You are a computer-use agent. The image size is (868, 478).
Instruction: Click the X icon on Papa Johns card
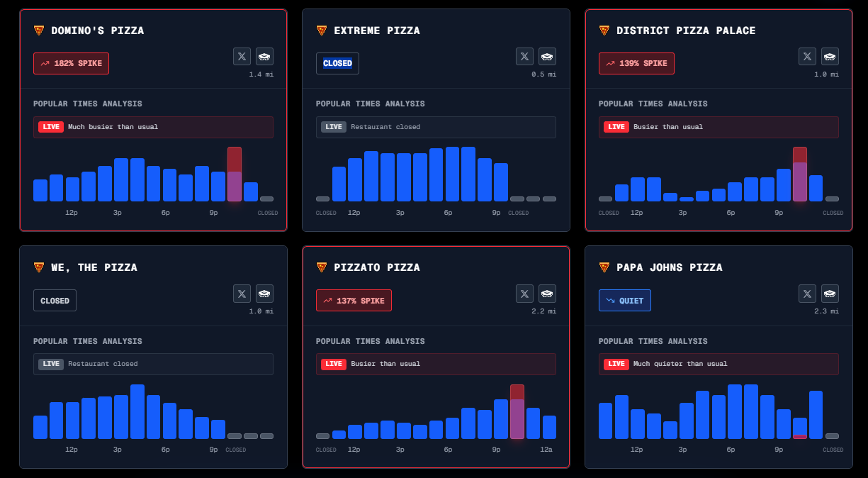coord(807,294)
